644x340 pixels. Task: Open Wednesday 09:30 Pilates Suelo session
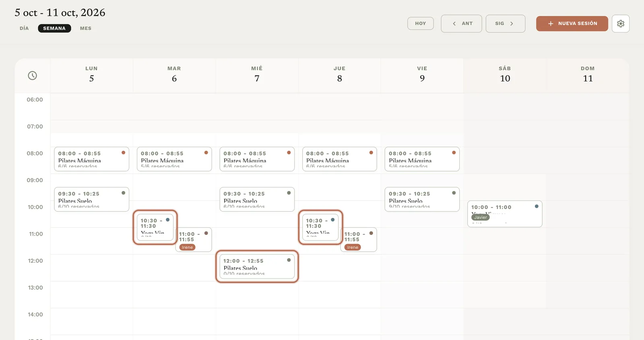[x=257, y=199]
